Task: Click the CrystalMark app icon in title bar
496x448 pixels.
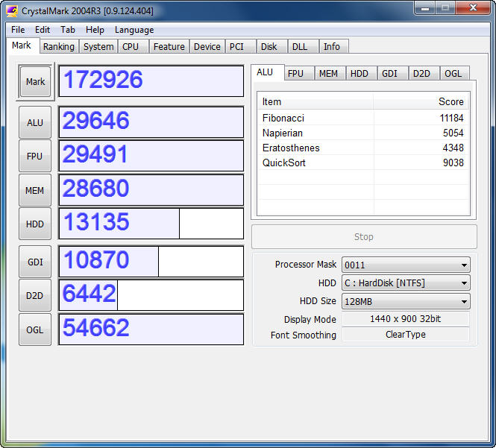Action: 13,11
